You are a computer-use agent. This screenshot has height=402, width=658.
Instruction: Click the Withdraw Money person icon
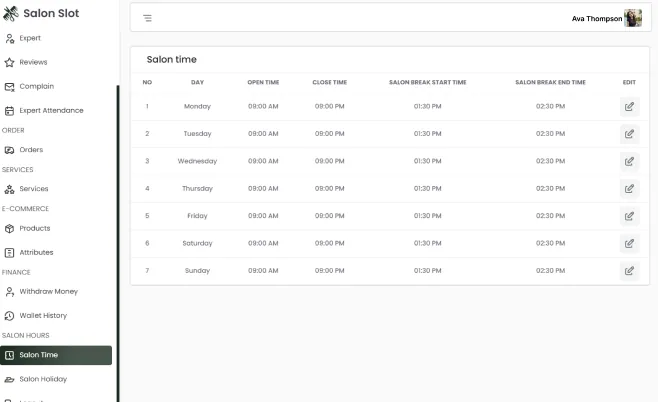pos(9,292)
